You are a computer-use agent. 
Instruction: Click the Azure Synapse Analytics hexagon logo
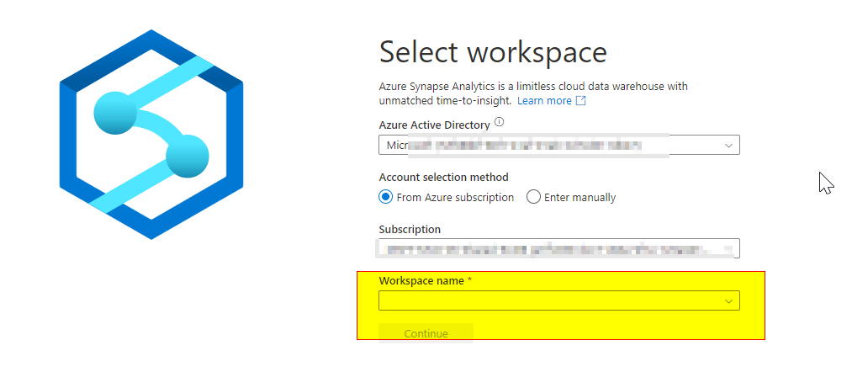(151, 134)
